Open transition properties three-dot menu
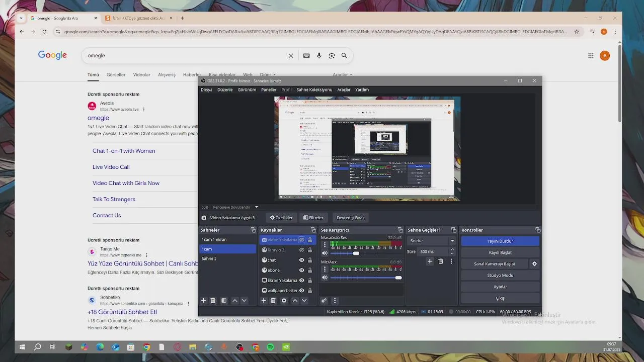 (x=451, y=261)
